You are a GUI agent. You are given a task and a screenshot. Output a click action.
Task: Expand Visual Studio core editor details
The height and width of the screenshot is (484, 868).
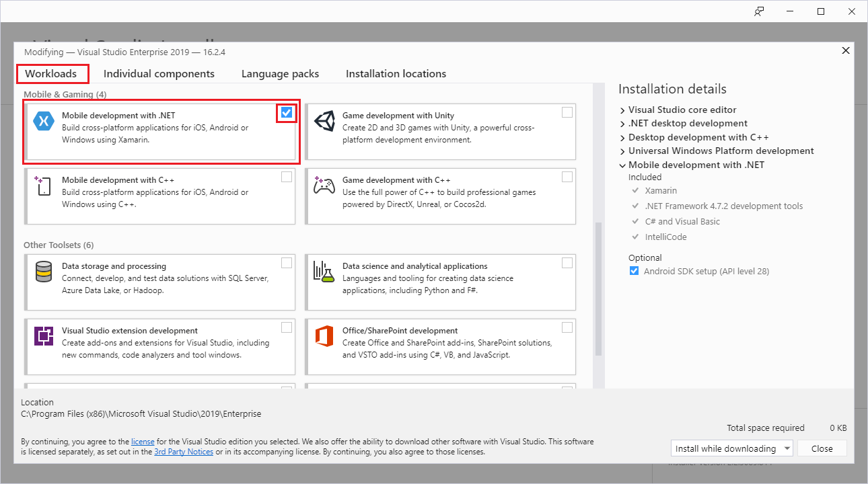(x=622, y=110)
